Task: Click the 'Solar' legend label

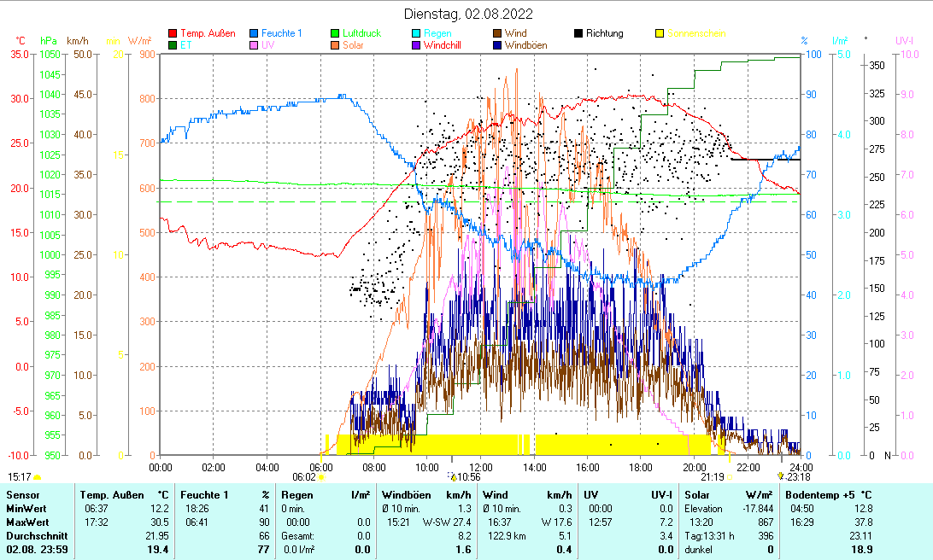Action: pyautogui.click(x=353, y=45)
